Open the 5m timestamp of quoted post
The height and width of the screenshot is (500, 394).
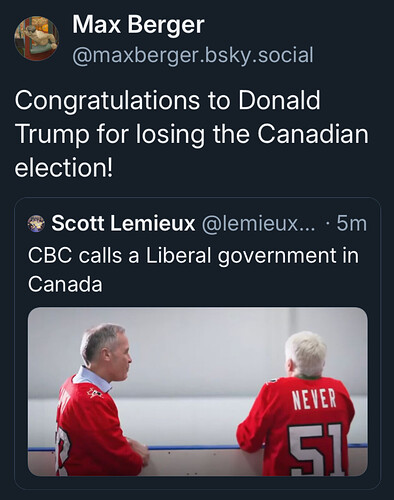click(x=351, y=223)
